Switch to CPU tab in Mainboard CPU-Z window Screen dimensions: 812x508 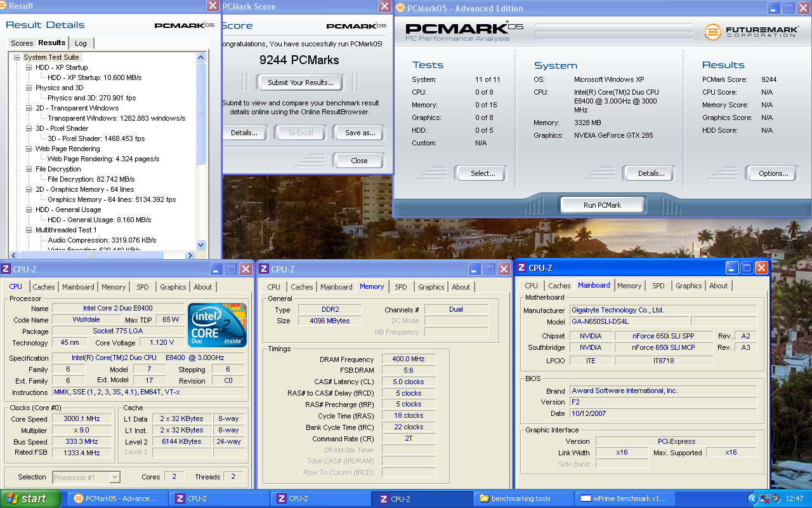pyautogui.click(x=532, y=286)
